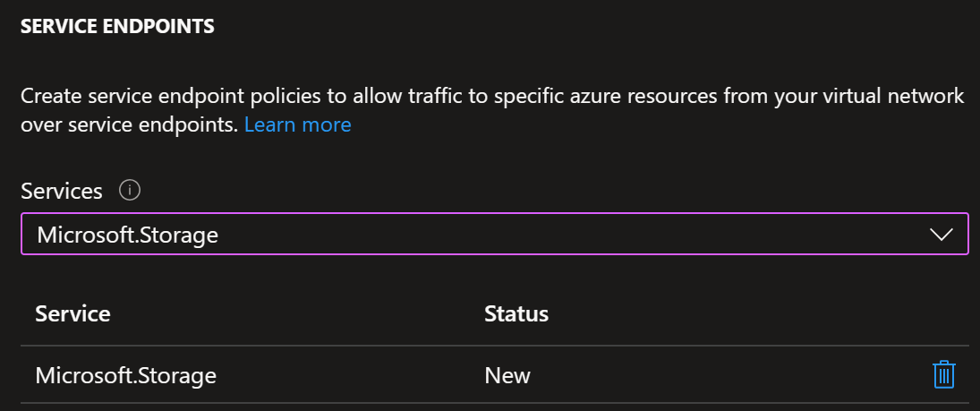The width and height of the screenshot is (980, 411).
Task: Select the Microsoft.Storage entry in the table
Action: pos(125,375)
